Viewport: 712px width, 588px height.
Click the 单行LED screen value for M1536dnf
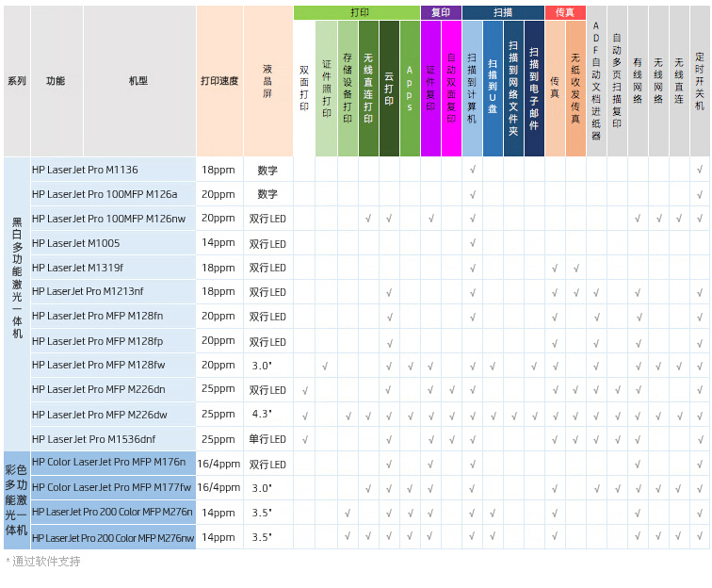267,439
